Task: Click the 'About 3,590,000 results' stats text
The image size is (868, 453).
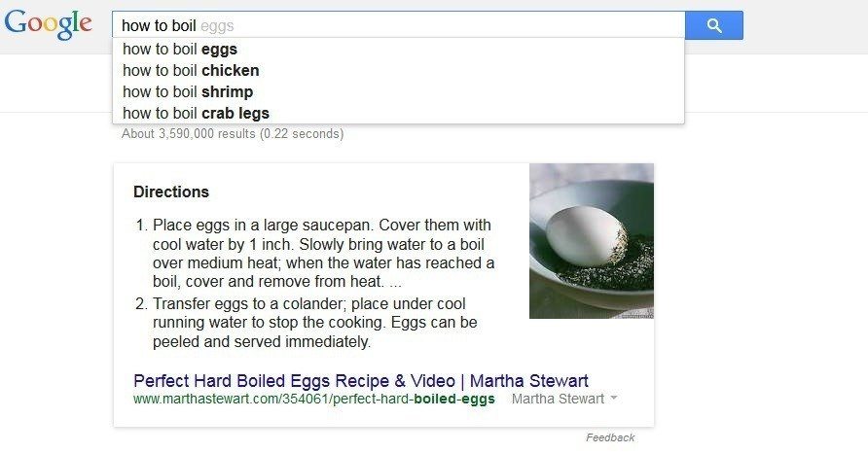Action: 233,134
